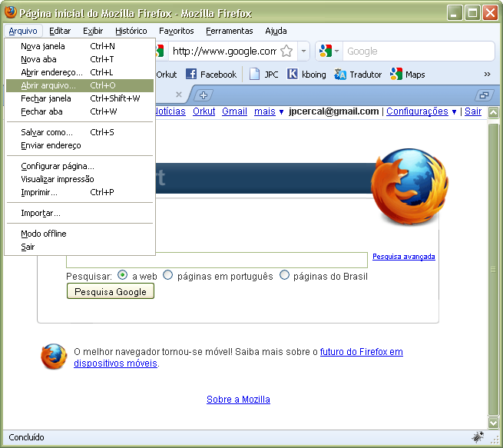Open the Orkut link in page header
The image size is (503, 448).
click(204, 111)
